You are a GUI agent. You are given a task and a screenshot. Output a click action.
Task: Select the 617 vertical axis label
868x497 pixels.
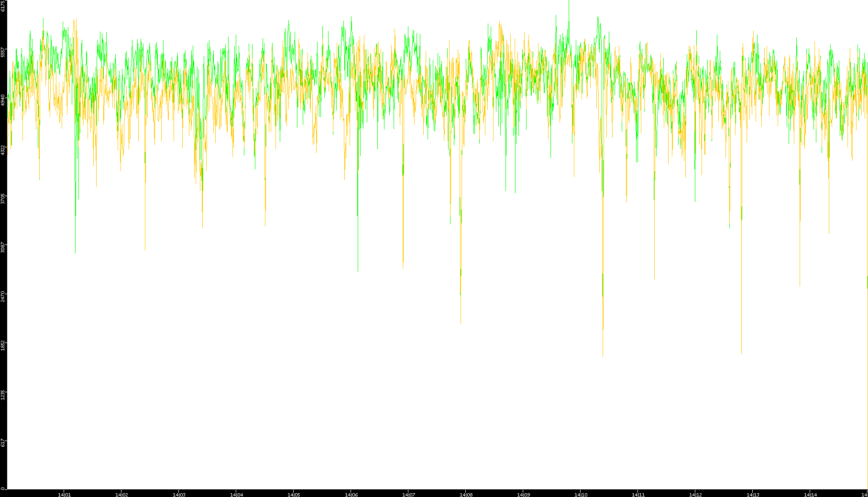(3, 443)
